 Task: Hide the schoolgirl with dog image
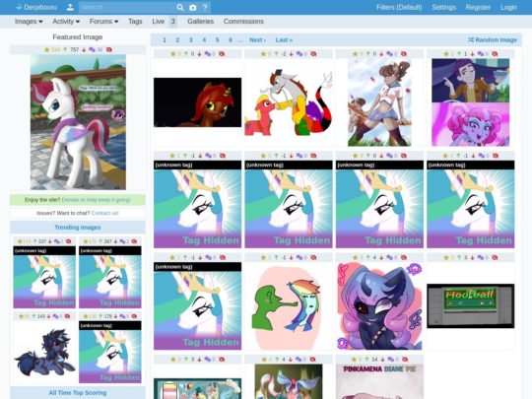coord(404,54)
